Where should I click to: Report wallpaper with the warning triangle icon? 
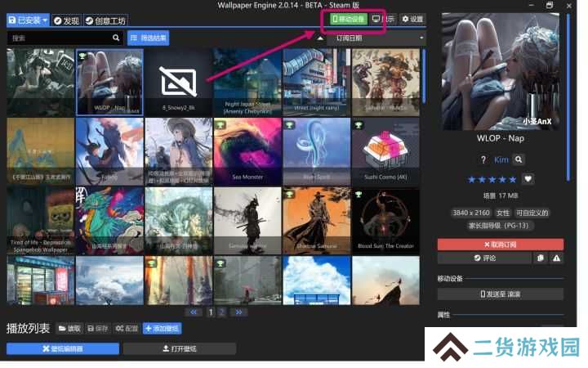[556, 258]
